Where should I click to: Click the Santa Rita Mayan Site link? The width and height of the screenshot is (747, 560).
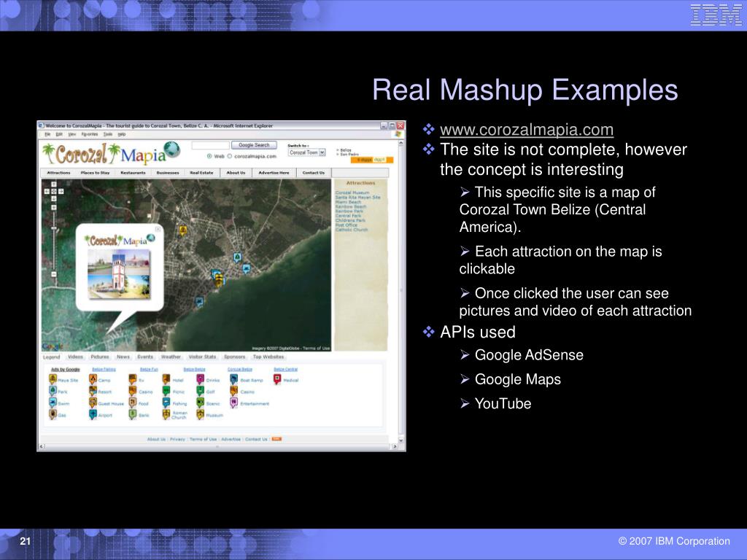pos(357,197)
